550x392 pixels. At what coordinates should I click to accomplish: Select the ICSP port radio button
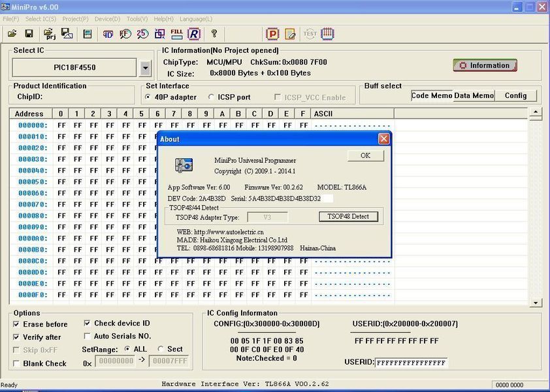[211, 97]
